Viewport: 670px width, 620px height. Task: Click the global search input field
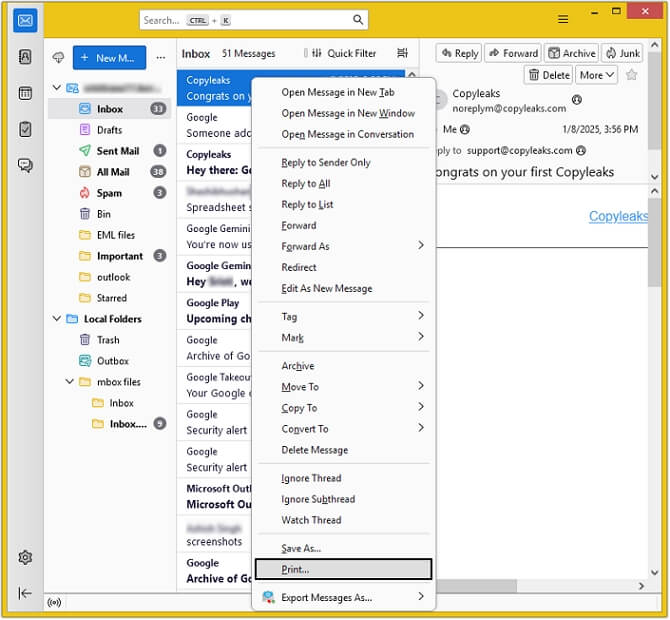(x=254, y=20)
